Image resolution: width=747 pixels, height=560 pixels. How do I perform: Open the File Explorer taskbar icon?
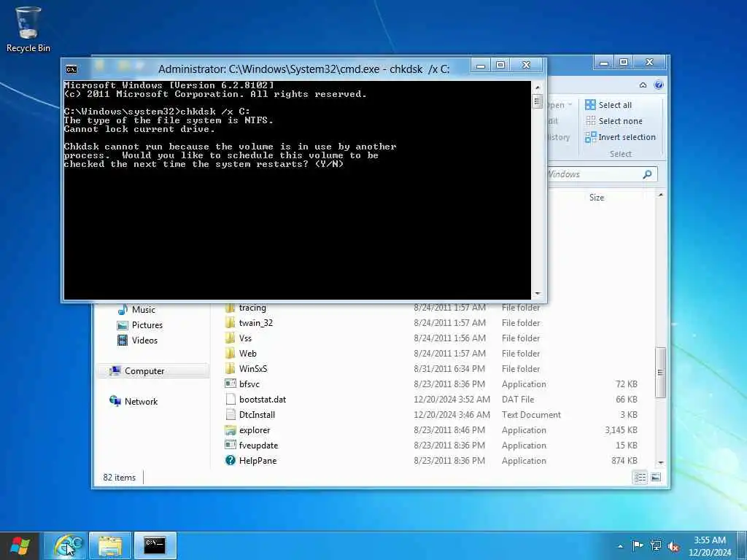[110, 545]
